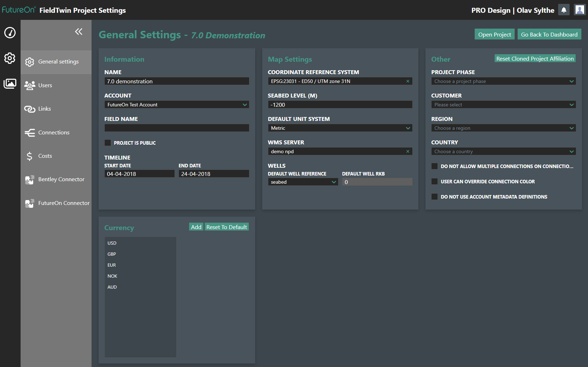The width and height of the screenshot is (588, 367).
Task: Open General settings menu item
Action: click(56, 62)
